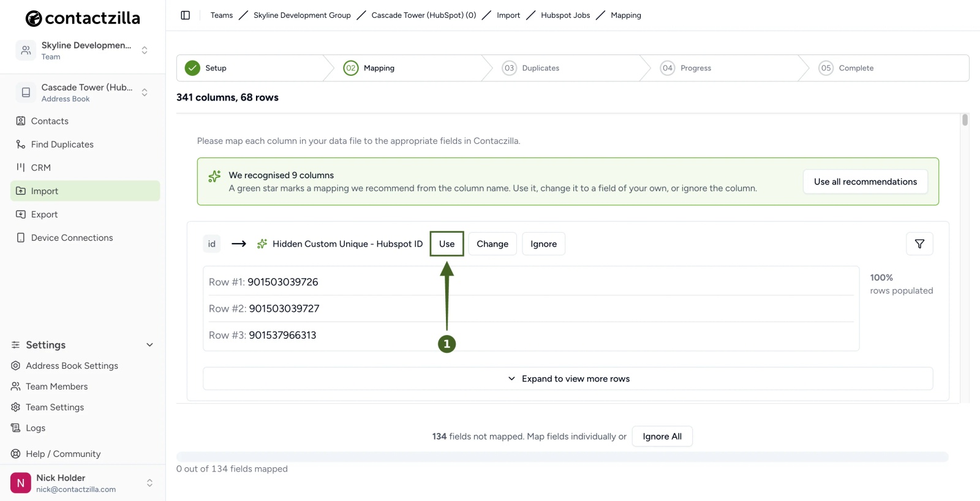This screenshot has width=980, height=501.
Task: Use the recommended Hubspot ID mapping
Action: pyautogui.click(x=447, y=244)
